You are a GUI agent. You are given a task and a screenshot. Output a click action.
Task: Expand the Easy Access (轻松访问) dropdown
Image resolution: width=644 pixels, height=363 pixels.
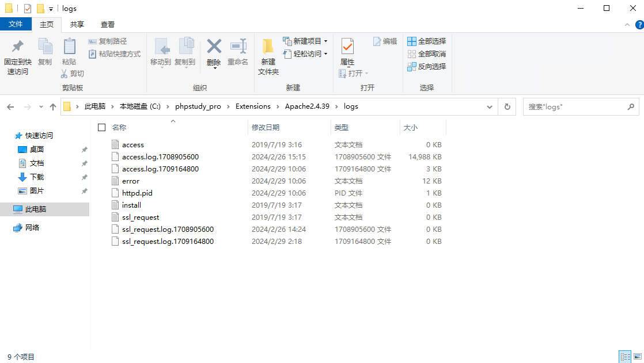pyautogui.click(x=305, y=54)
